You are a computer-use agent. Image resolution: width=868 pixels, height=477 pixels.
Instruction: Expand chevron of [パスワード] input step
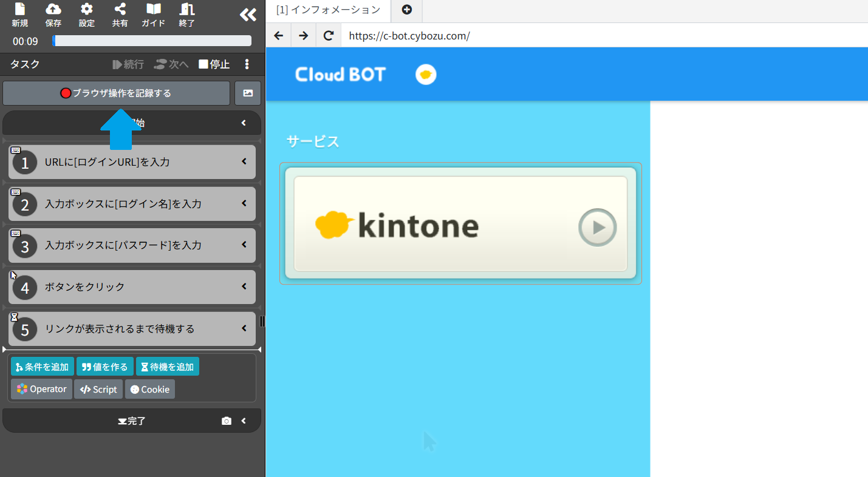click(x=244, y=245)
